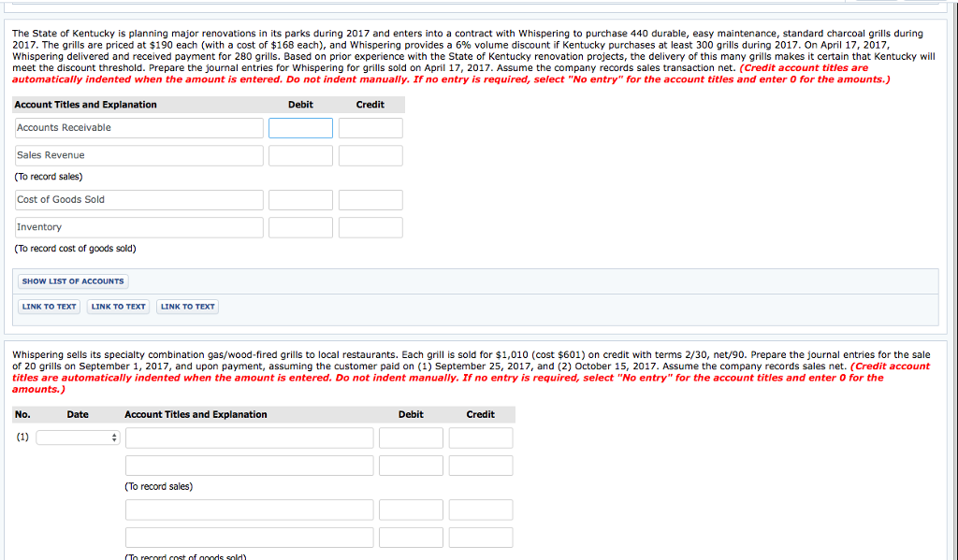Select the Cost of Goods Sold title field
Image resolution: width=958 pixels, height=560 pixels.
point(139,200)
